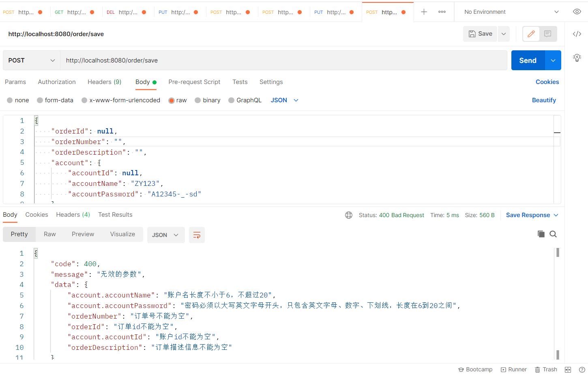This screenshot has height=375, width=588.
Task: Send the POST request
Action: [x=528, y=60]
